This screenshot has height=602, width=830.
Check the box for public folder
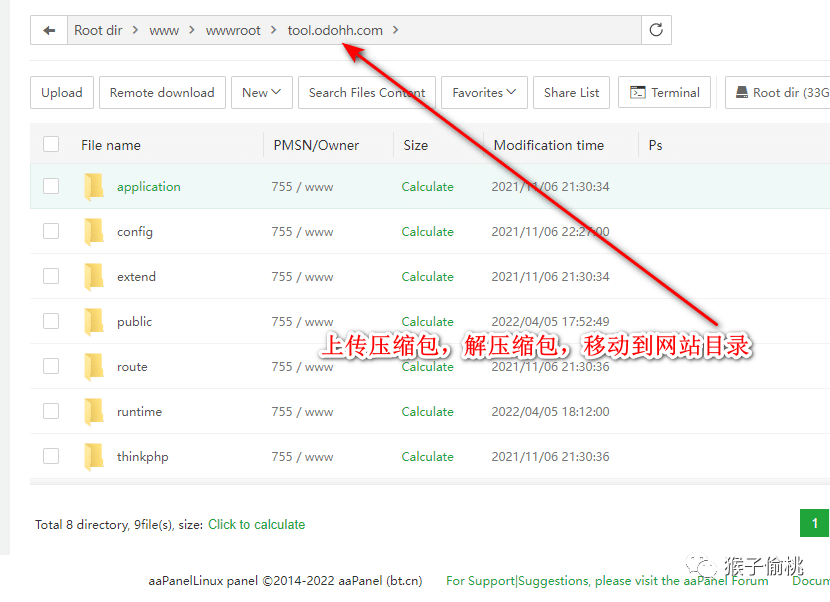pyautogui.click(x=51, y=322)
